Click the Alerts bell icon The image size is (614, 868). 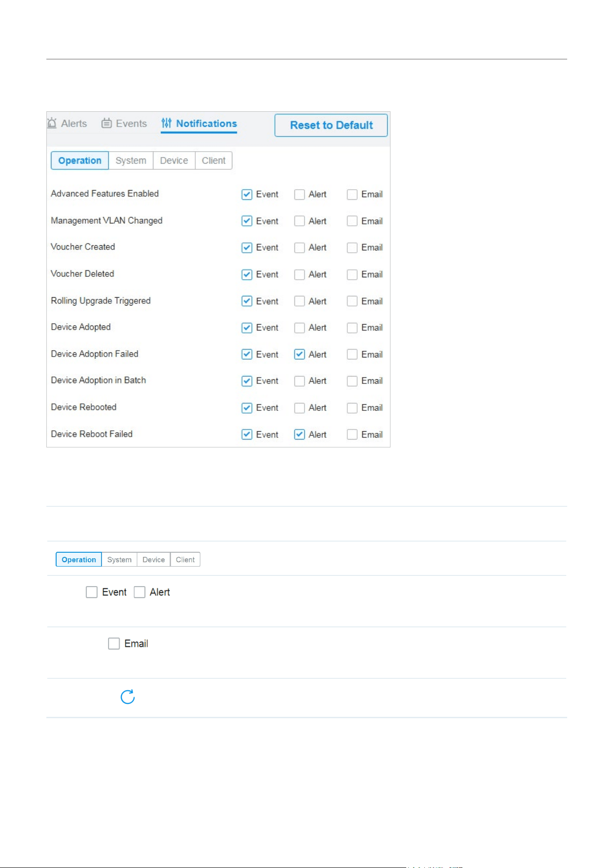click(x=52, y=123)
